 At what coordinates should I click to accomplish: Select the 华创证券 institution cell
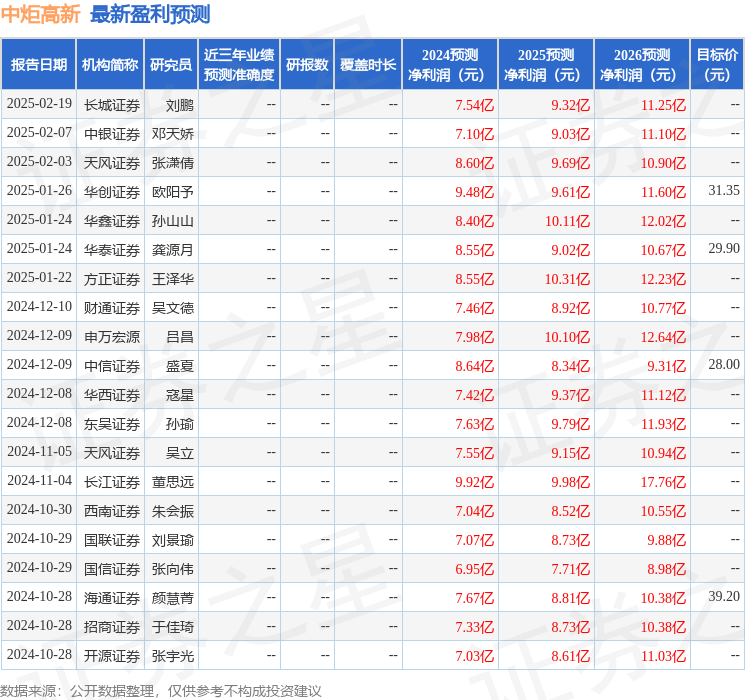click(x=112, y=192)
